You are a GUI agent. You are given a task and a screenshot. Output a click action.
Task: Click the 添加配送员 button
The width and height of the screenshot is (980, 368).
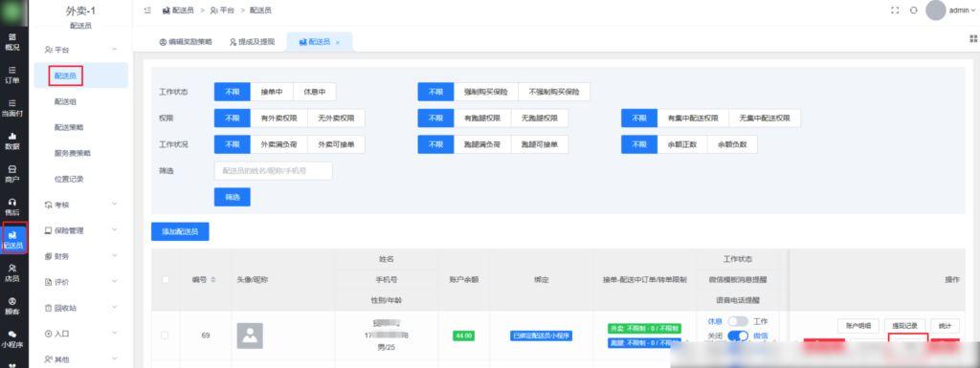click(180, 231)
